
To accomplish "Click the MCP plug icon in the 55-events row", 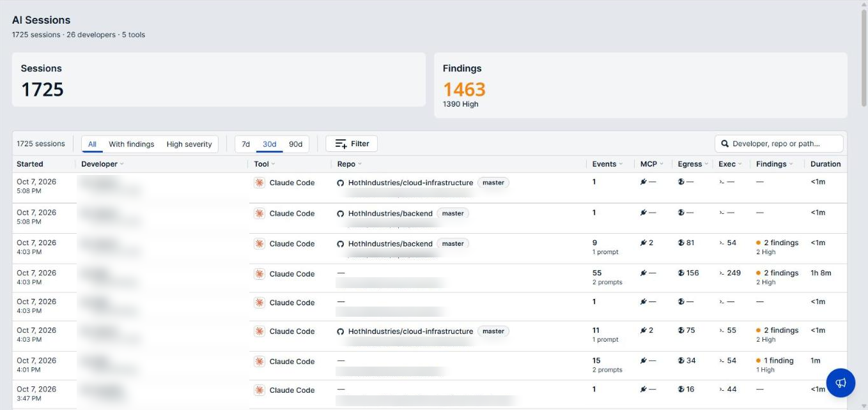I will pyautogui.click(x=644, y=273).
